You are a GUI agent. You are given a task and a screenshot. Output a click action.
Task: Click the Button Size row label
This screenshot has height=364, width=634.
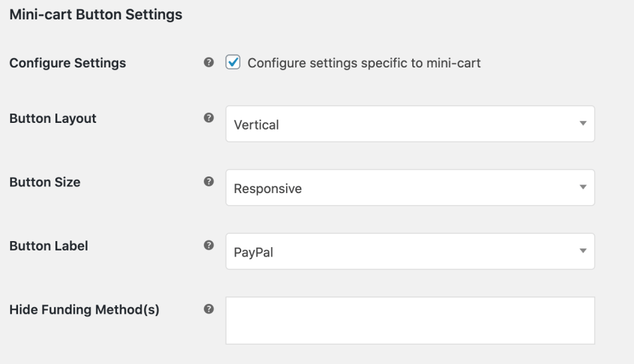(45, 182)
